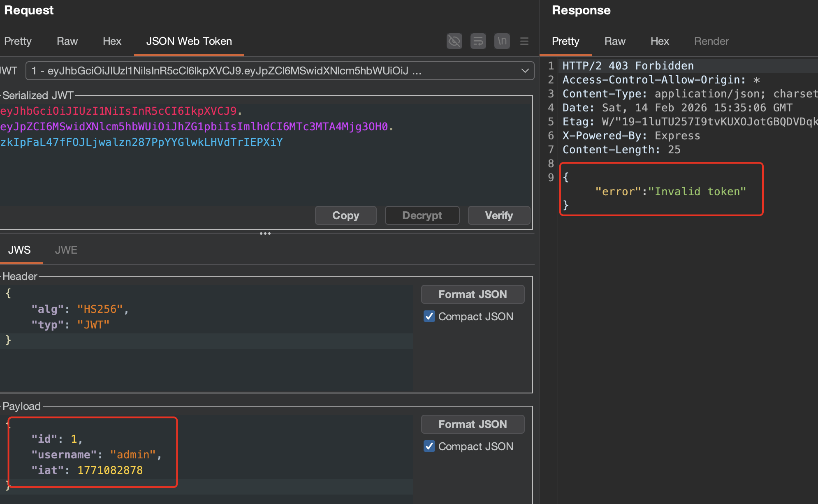Image resolution: width=818 pixels, height=504 pixels.
Task: Click inside the Serialized JWT text area
Action: tap(263, 173)
